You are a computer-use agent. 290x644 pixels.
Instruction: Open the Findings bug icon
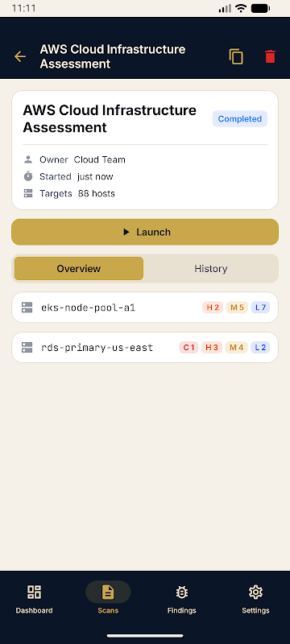click(181, 592)
